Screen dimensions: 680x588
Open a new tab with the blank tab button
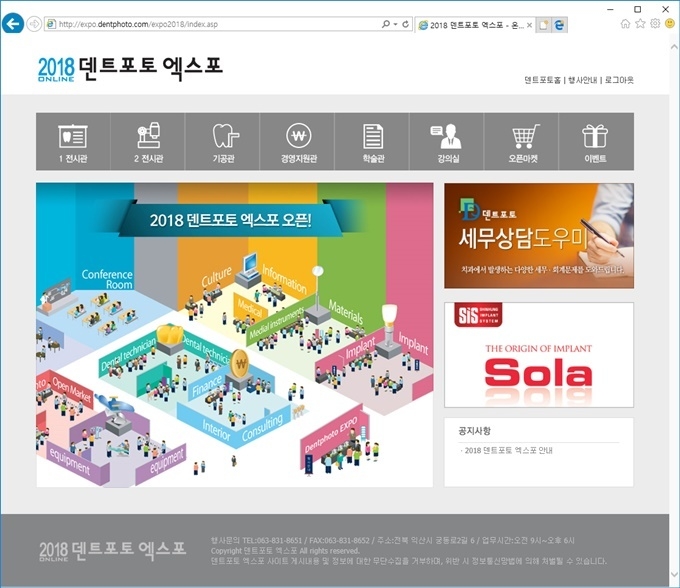coord(543,25)
